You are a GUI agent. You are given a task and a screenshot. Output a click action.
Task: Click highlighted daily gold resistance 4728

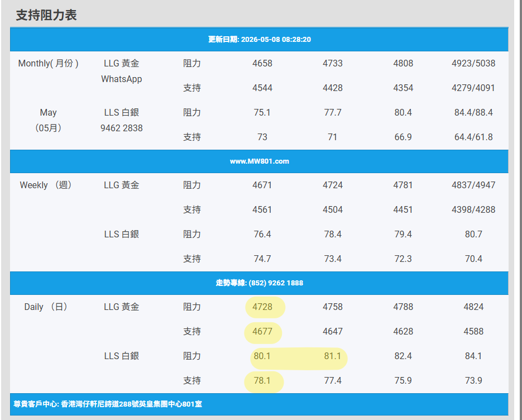click(x=262, y=307)
